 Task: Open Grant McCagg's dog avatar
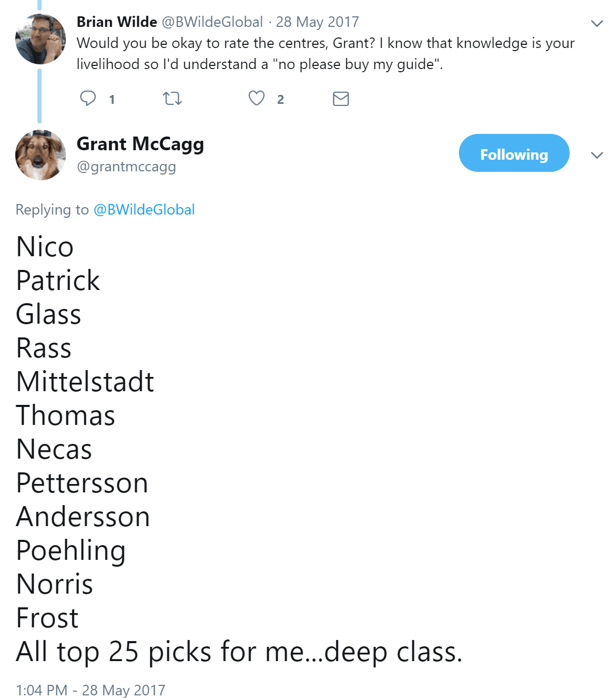click(x=41, y=155)
